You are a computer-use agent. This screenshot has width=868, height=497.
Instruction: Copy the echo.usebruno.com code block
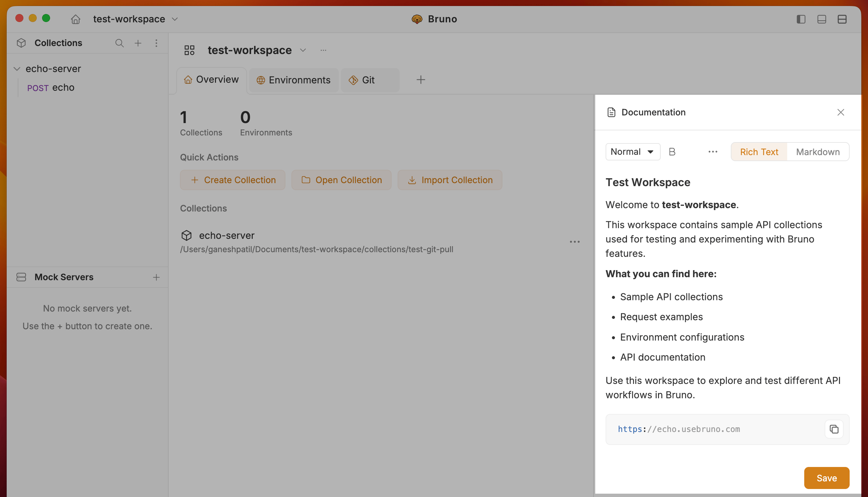pos(834,429)
